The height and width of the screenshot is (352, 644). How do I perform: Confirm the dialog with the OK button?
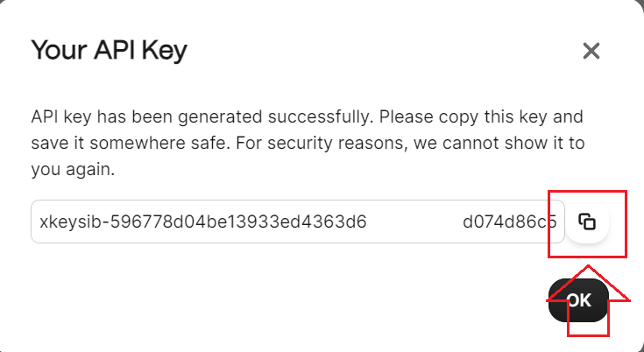(578, 300)
